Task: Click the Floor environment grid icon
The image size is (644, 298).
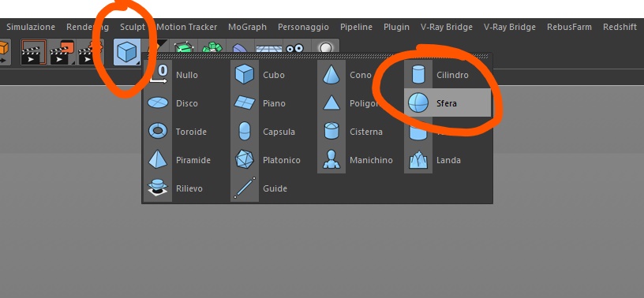Action: click(268, 47)
